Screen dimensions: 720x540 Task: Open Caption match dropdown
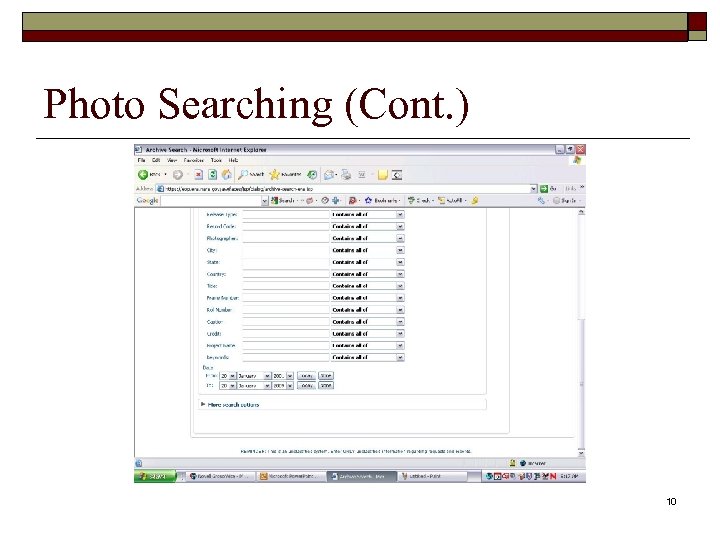point(367,322)
